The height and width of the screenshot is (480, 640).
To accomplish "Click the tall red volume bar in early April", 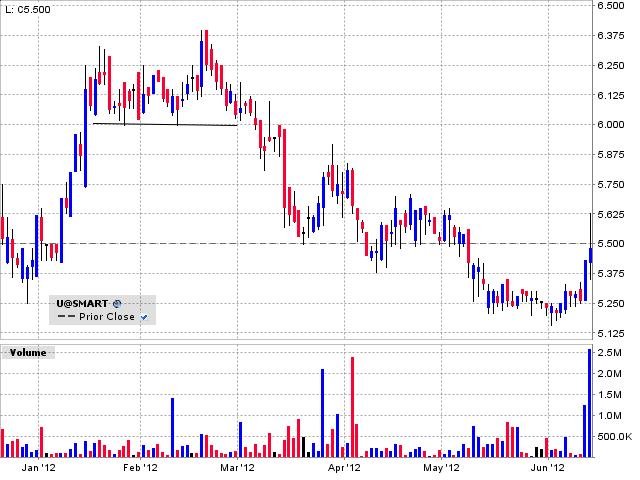I will pos(353,405).
